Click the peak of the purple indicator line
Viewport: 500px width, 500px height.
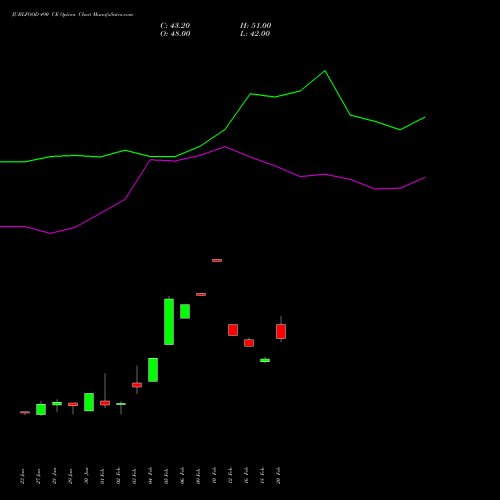225,146
